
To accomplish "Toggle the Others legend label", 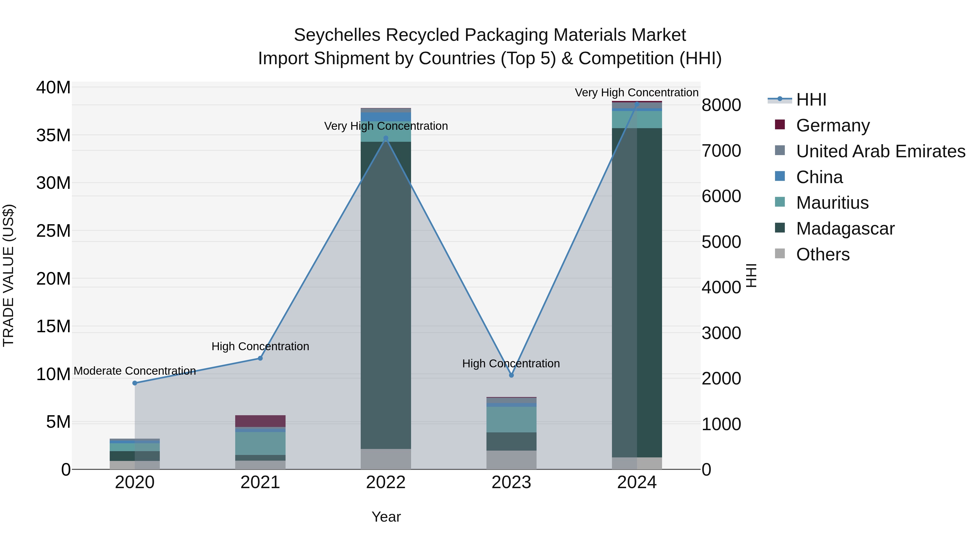I will tap(823, 254).
